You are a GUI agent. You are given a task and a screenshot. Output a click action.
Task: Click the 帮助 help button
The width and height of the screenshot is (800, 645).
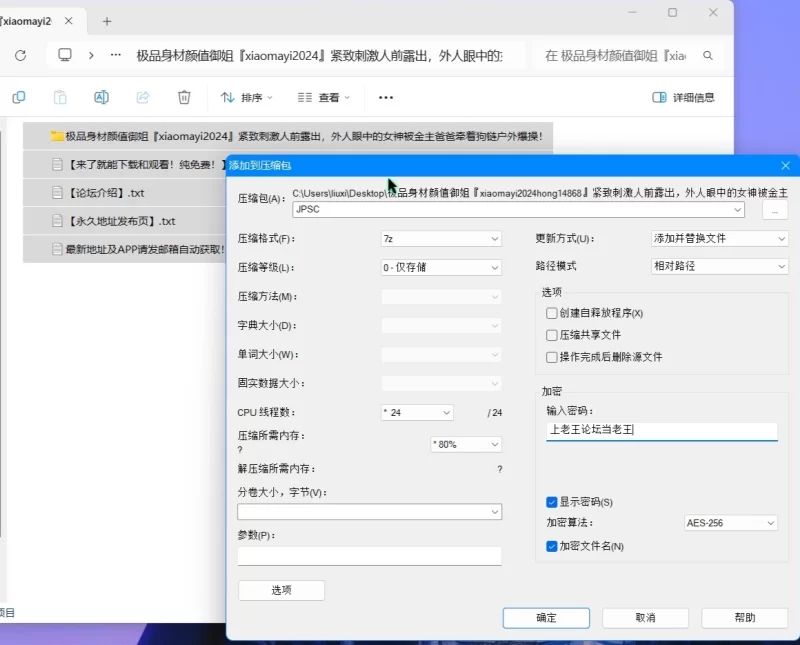coord(745,618)
